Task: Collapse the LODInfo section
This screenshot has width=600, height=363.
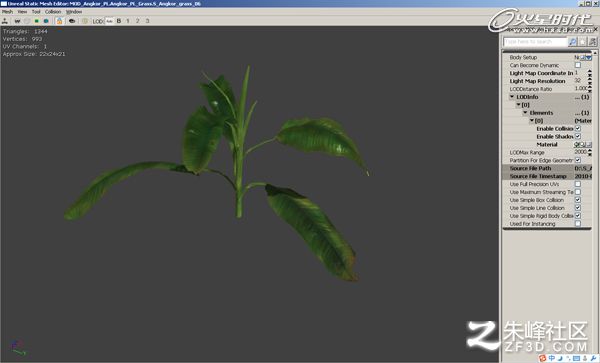Action: (x=512, y=97)
